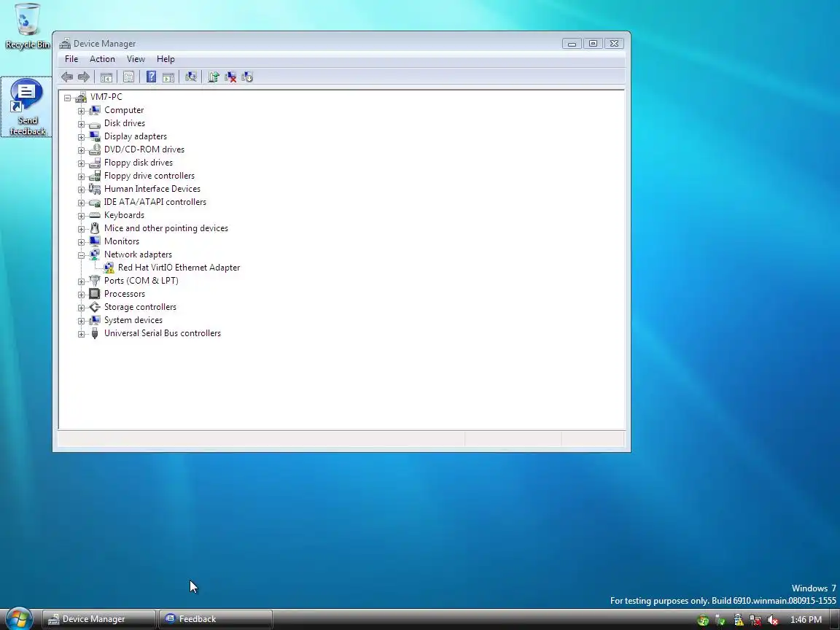Screen dimensions: 840x630
Task: Select the Send feedback desktop shortcut
Action: [x=27, y=106]
